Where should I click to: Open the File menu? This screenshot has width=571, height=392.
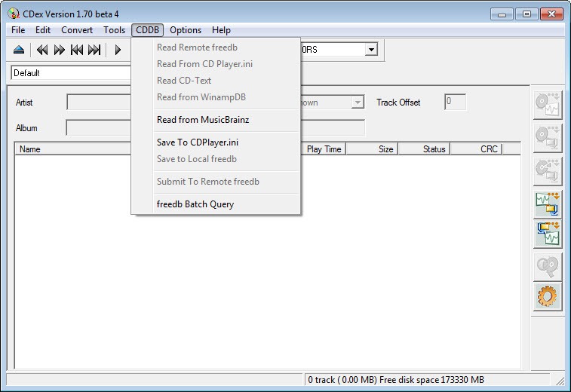[x=18, y=30]
